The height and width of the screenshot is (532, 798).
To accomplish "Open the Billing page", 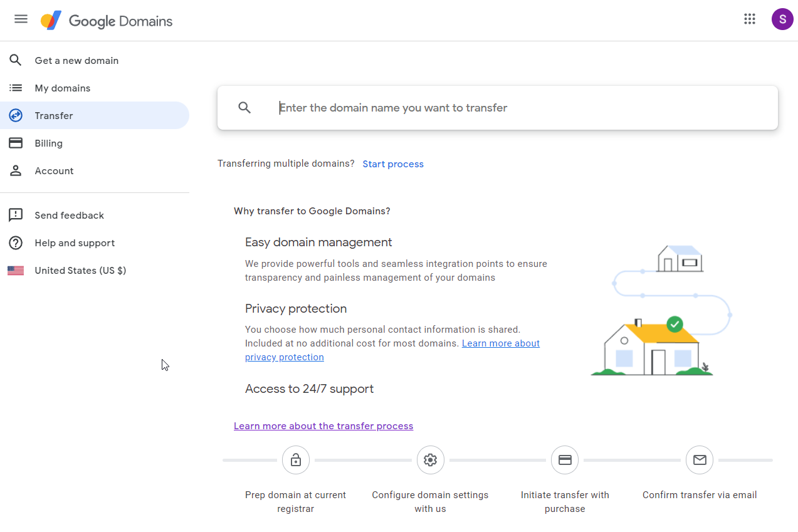I will (x=49, y=143).
